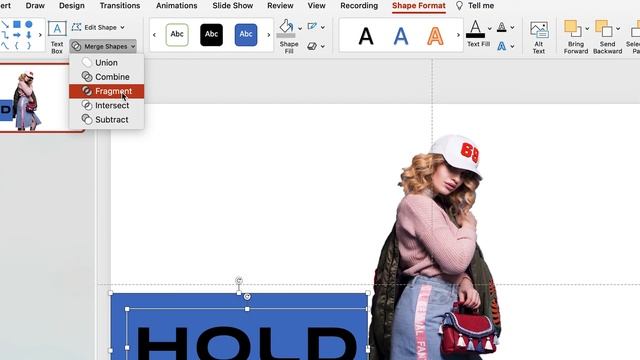Show next shape styles

pyautogui.click(x=269, y=35)
